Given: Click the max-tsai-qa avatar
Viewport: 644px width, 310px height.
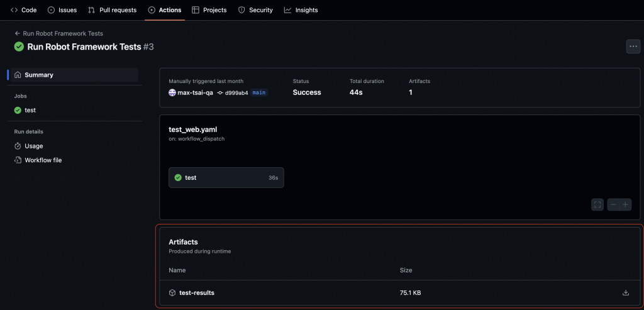Looking at the screenshot, I should [172, 93].
